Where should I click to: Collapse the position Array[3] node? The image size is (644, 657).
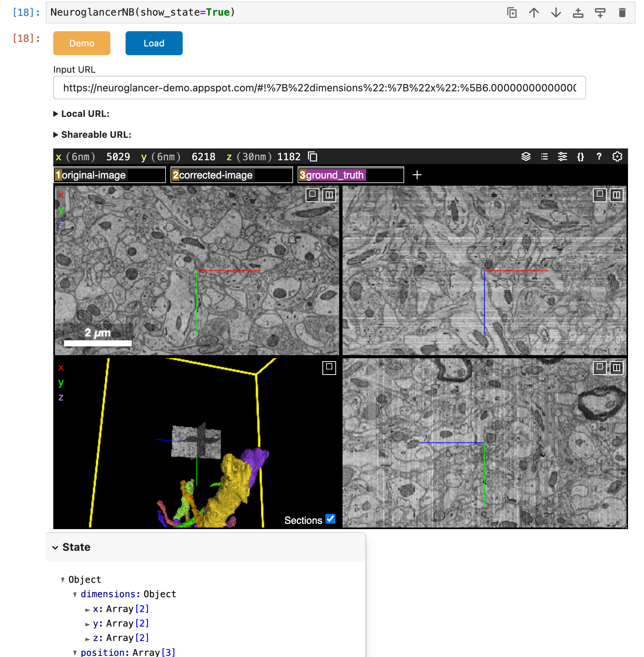(75, 652)
